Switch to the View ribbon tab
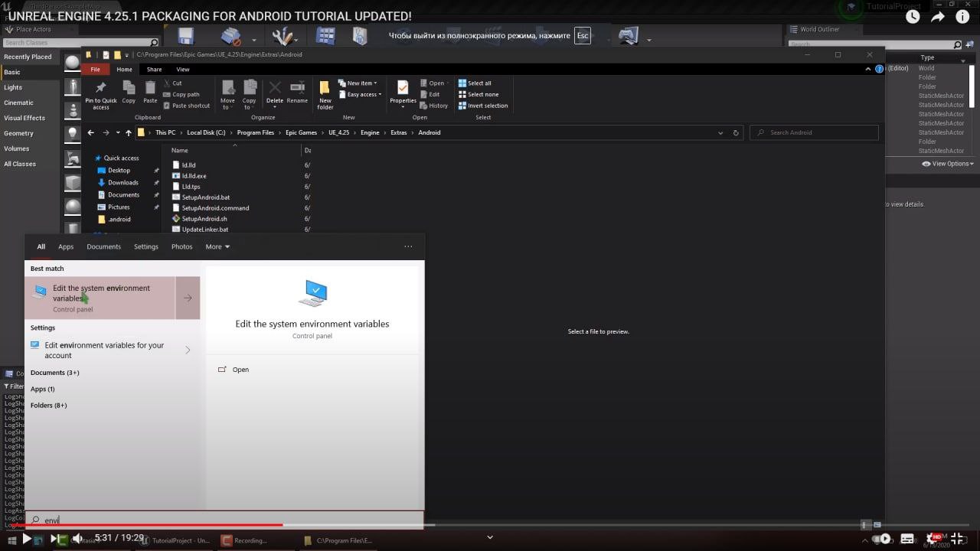The image size is (980, 551). pos(183,70)
